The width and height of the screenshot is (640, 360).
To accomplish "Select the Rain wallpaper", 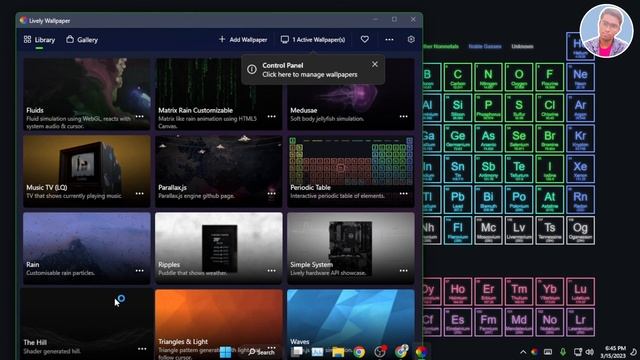I will tap(87, 248).
